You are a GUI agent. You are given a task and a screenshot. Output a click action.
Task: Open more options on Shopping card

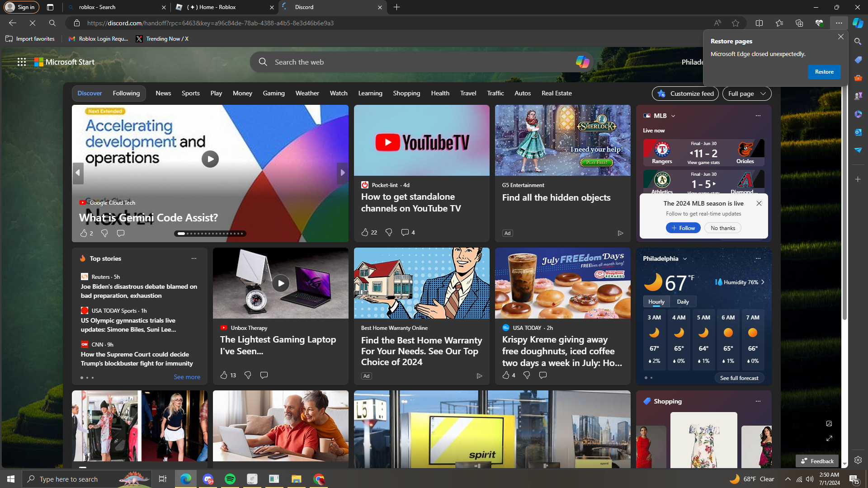(758, 401)
